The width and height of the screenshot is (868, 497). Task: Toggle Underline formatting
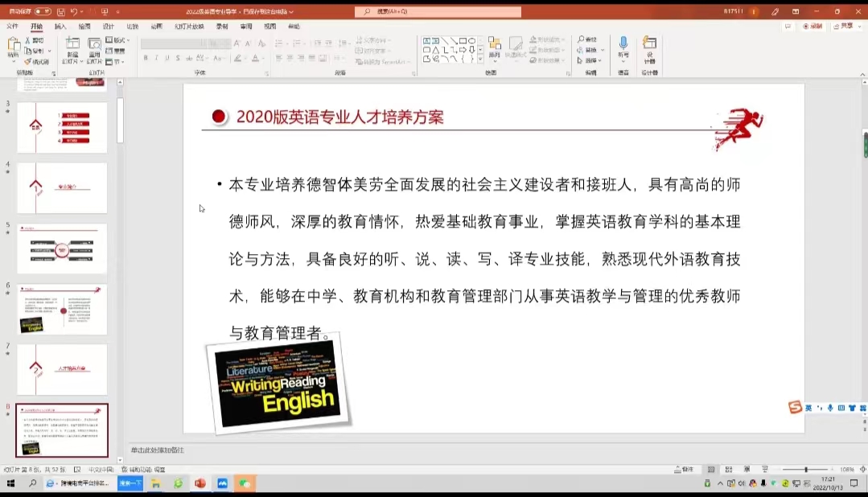[x=167, y=58]
